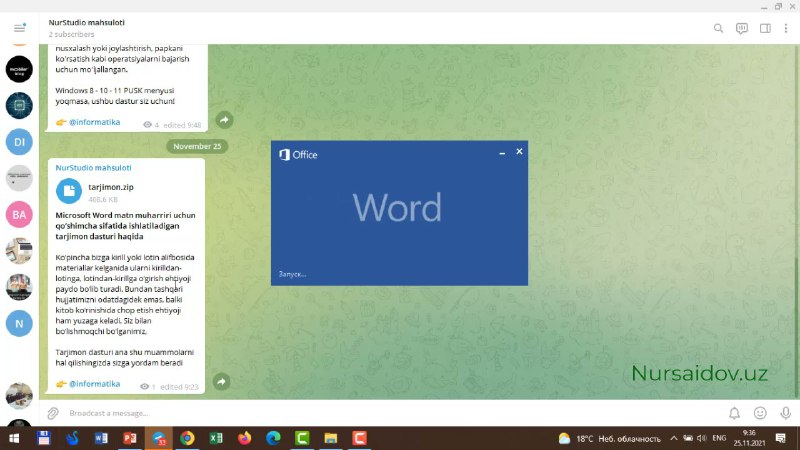
Task: Forward the tarjimon.zip post
Action: tap(221, 382)
